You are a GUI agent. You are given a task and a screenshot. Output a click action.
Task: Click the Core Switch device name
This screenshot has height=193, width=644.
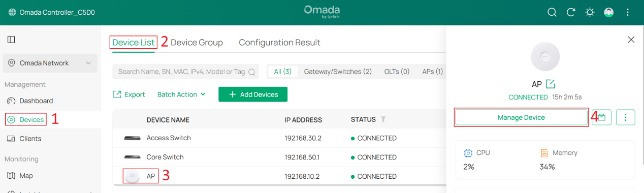[165, 157]
